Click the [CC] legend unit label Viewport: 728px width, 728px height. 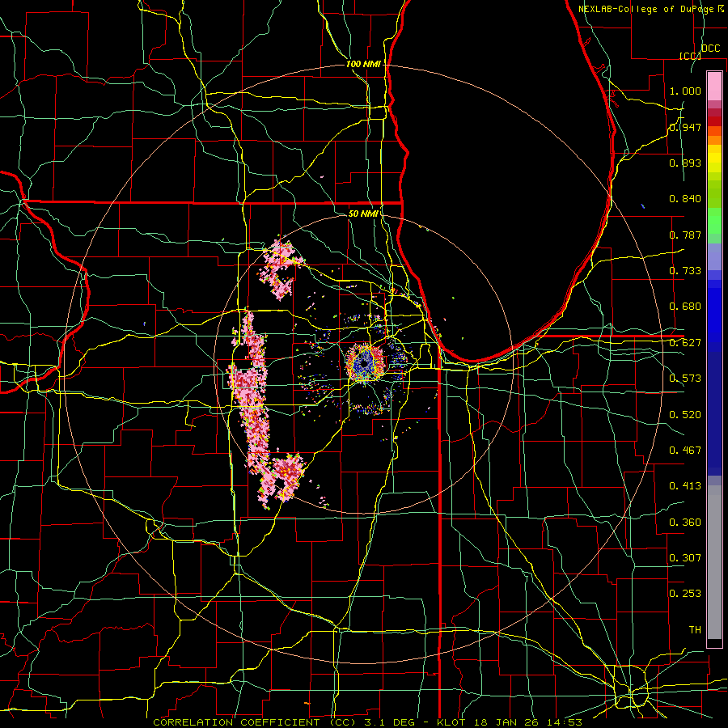[690, 56]
